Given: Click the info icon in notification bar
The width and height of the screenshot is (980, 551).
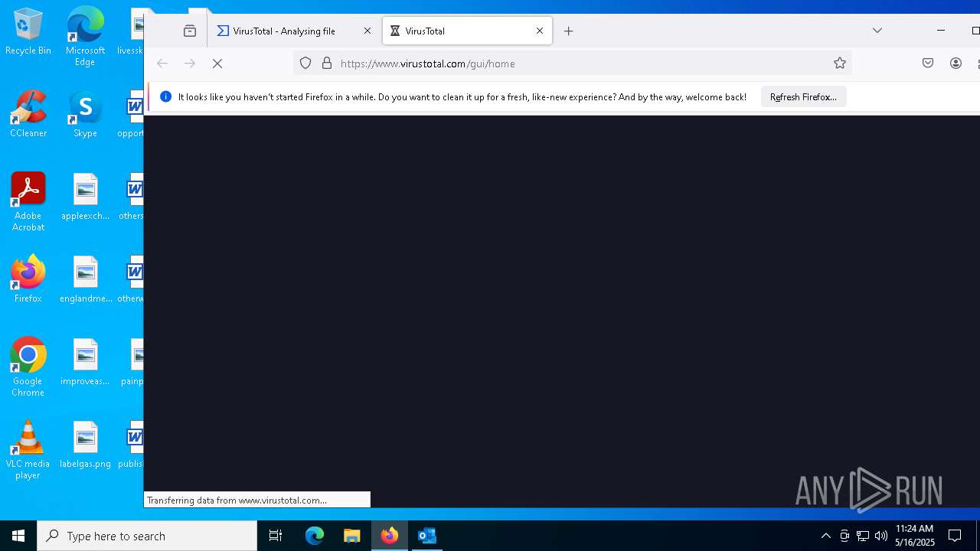Looking at the screenshot, I should point(165,96).
